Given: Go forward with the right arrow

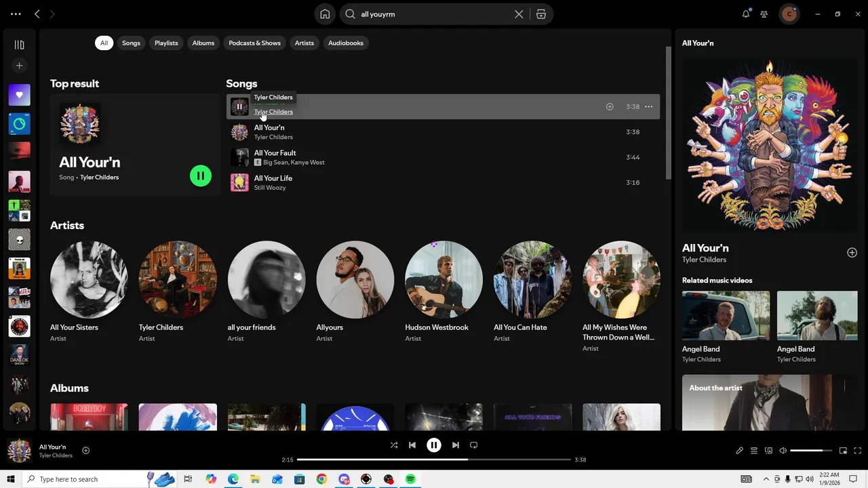Looking at the screenshot, I should (52, 14).
